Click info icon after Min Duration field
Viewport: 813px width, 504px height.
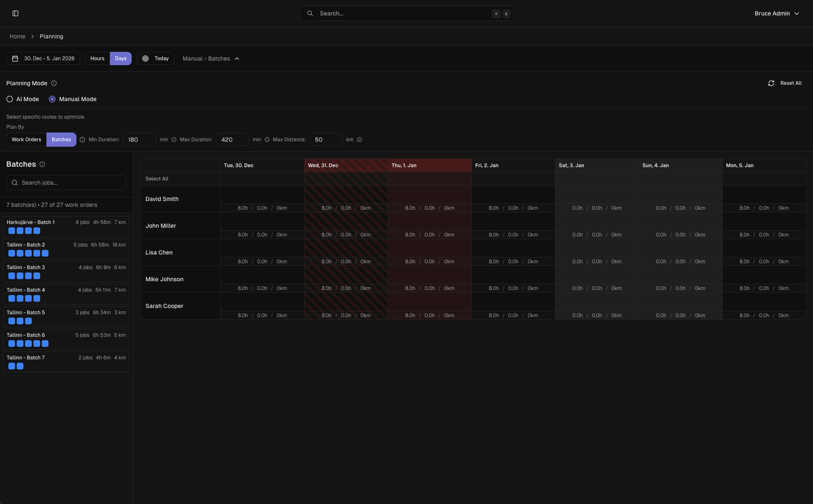(174, 140)
